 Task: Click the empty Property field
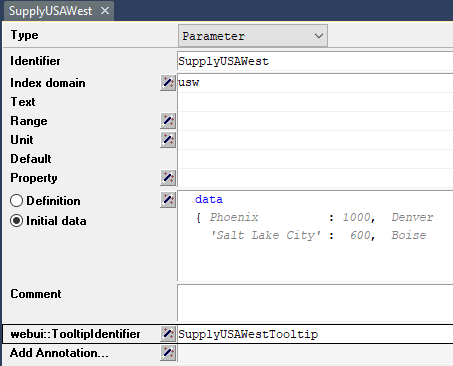coord(315,178)
